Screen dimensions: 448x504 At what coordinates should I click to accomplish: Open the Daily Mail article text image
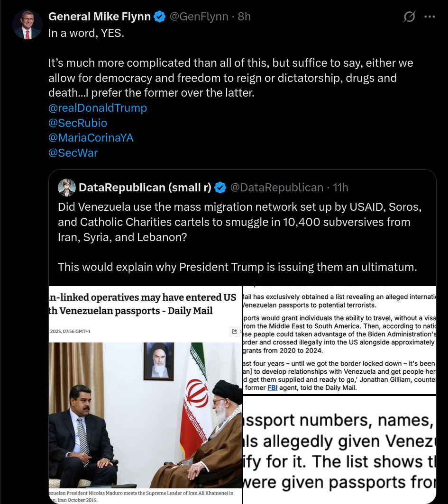(339, 340)
